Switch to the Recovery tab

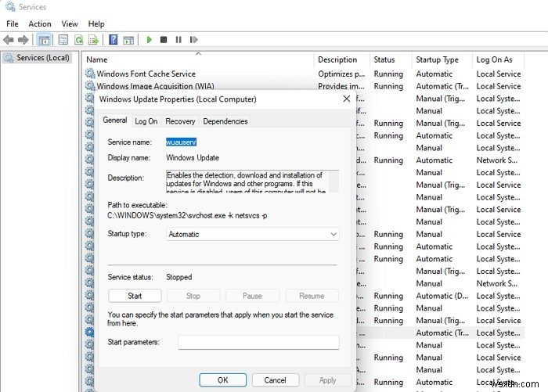coord(180,121)
